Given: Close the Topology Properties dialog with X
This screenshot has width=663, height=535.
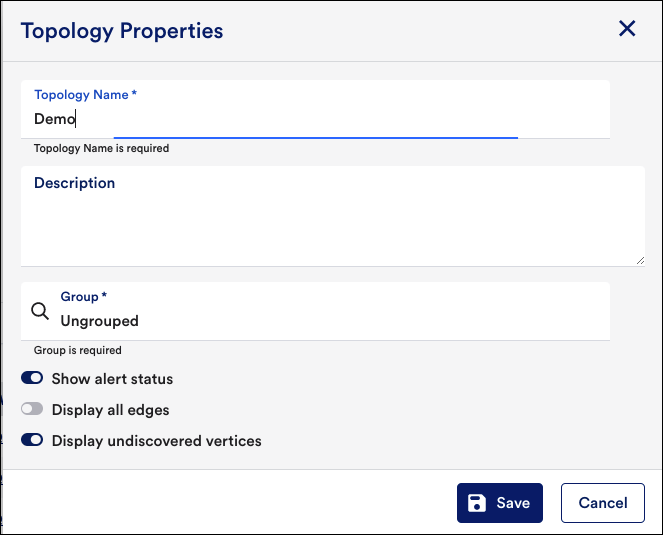Looking at the screenshot, I should click(x=627, y=29).
